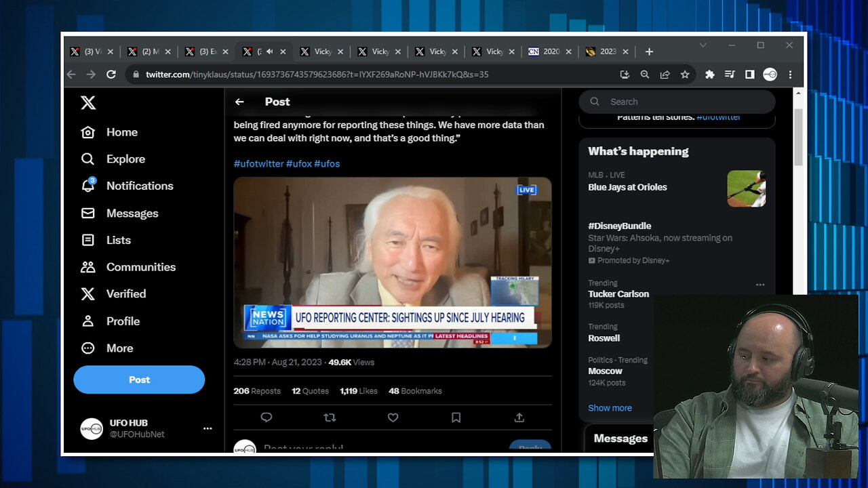This screenshot has width=868, height=488.
Task: View the 1,119 Likes list
Action: tap(359, 391)
